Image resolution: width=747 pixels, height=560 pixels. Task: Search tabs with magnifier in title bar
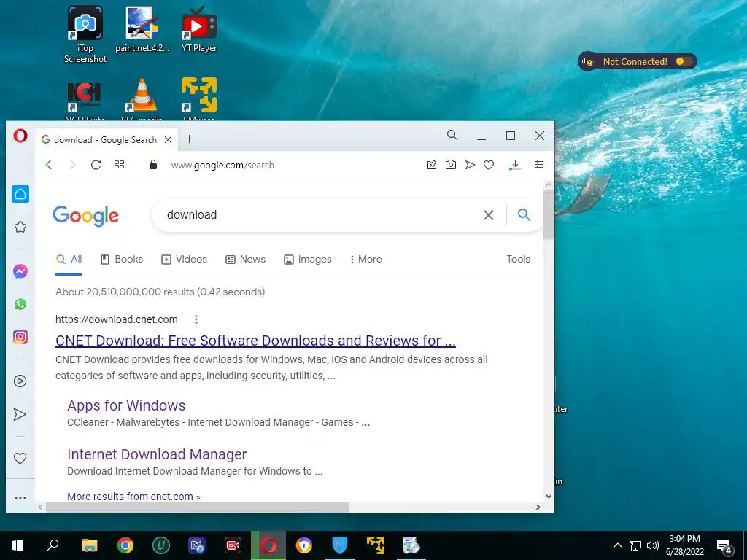[452, 135]
